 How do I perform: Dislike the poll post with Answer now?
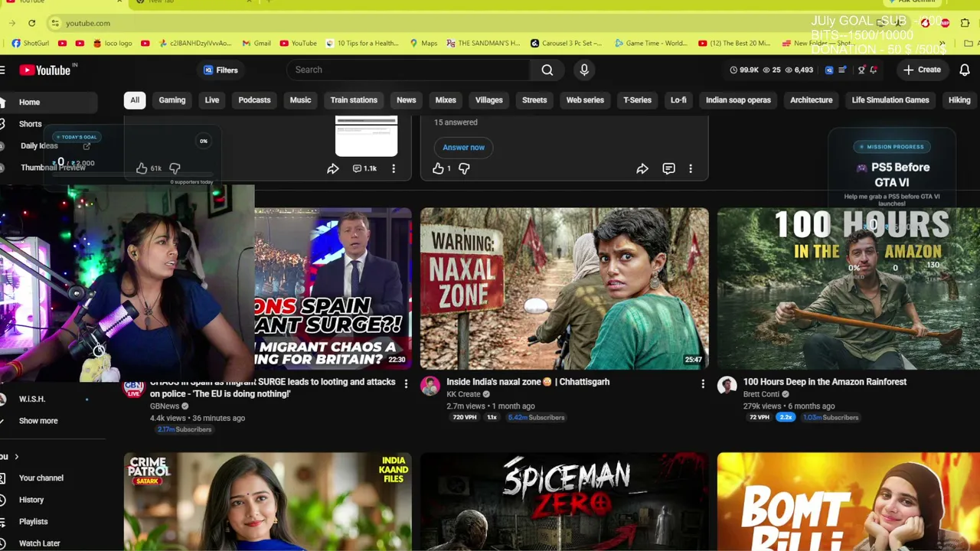click(x=464, y=168)
